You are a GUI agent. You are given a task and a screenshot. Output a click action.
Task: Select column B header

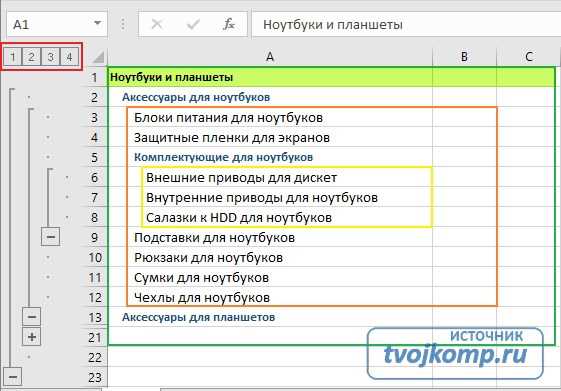click(x=464, y=57)
